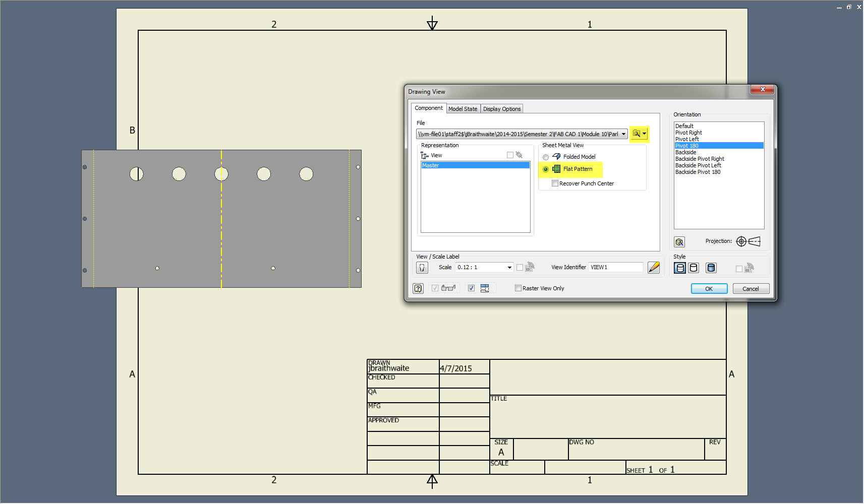Image resolution: width=864 pixels, height=504 pixels.
Task: Select Hidden Line Removed style icon
Action: (x=694, y=268)
